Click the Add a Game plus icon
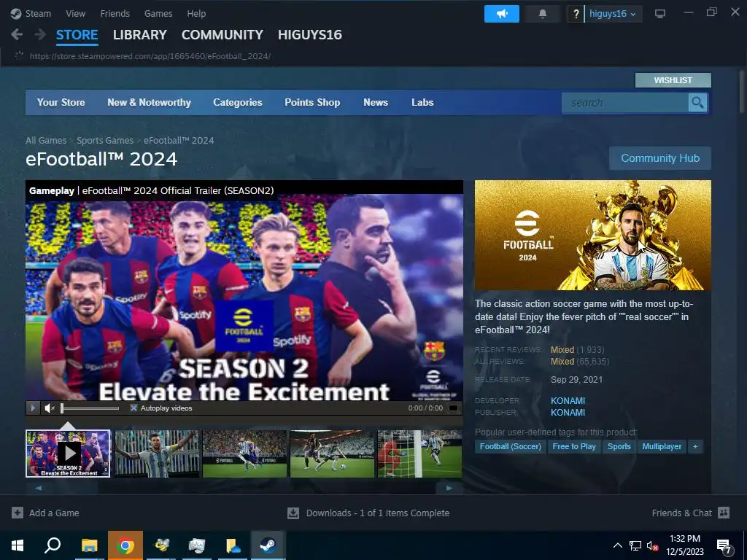The width and height of the screenshot is (747, 560). pyautogui.click(x=18, y=513)
